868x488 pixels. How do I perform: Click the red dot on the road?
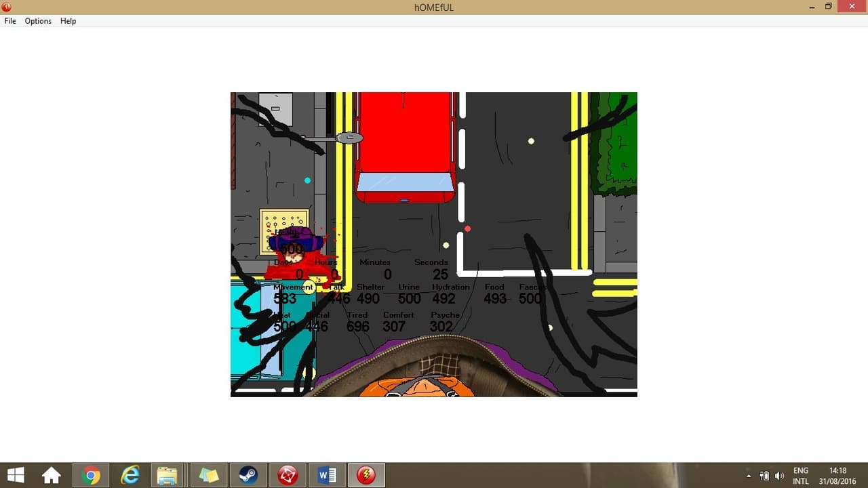pos(467,229)
